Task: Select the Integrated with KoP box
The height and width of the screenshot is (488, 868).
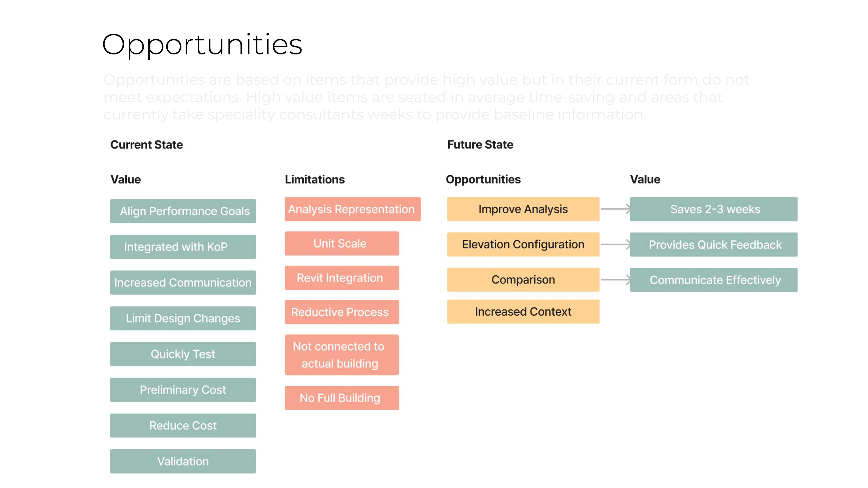Action: pyautogui.click(x=183, y=246)
